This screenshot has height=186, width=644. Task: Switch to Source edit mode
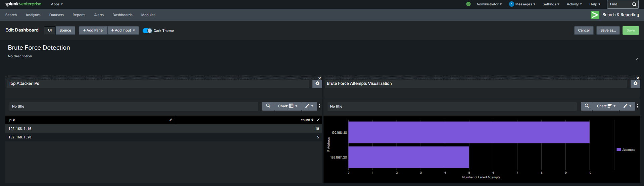coord(65,30)
